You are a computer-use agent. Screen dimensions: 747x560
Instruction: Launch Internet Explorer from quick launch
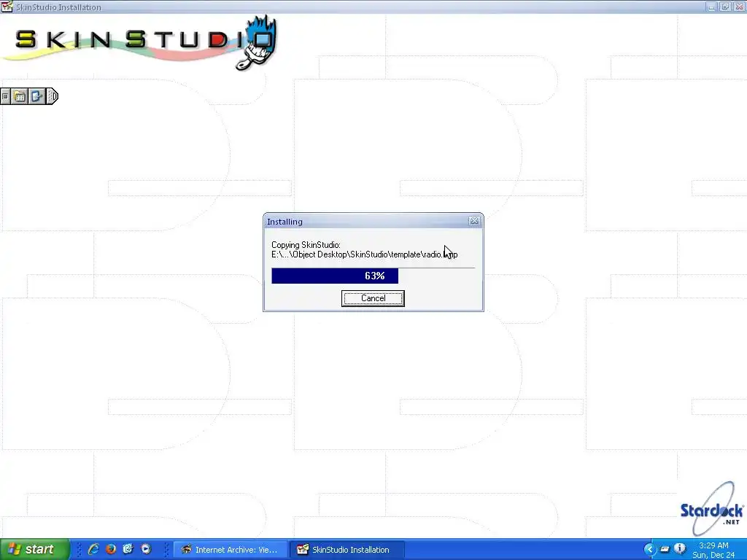pyautogui.click(x=93, y=549)
